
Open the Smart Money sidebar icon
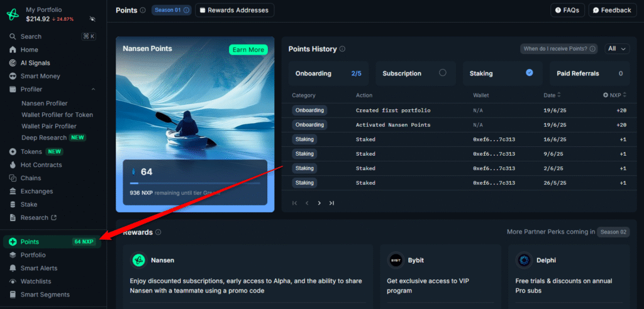[x=13, y=76]
